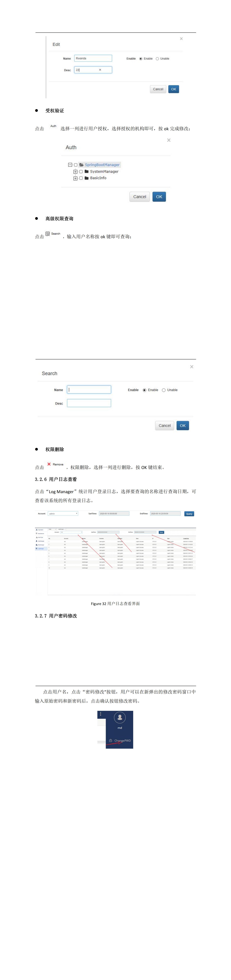Select the Unable radio in the Edit dialog

[157, 59]
